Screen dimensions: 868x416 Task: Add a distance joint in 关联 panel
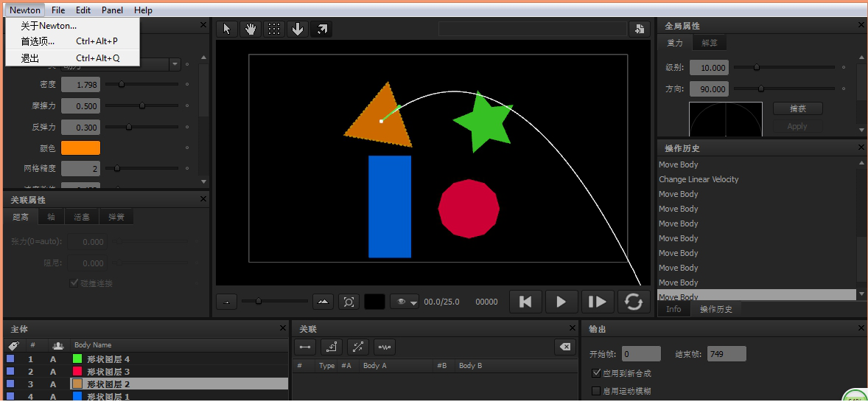click(305, 347)
